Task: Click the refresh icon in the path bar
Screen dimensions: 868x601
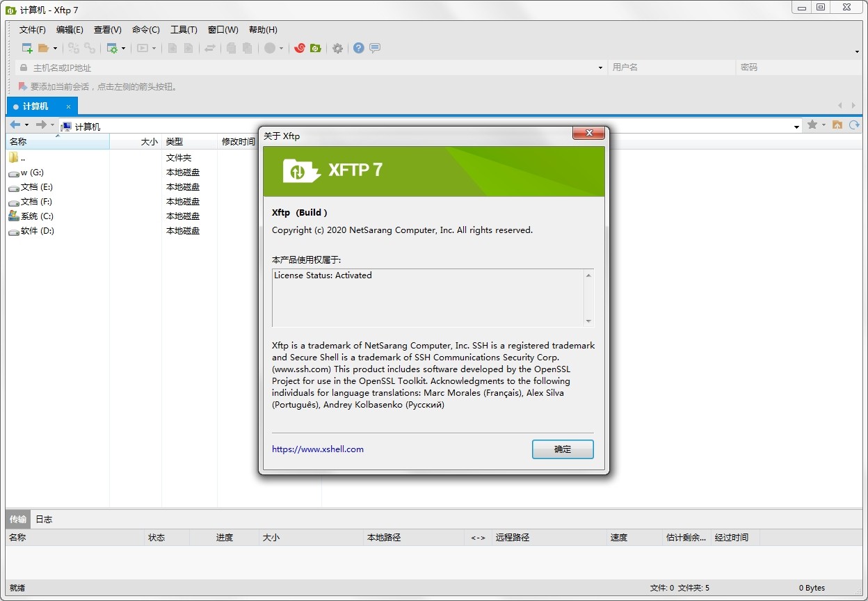Action: pos(853,125)
